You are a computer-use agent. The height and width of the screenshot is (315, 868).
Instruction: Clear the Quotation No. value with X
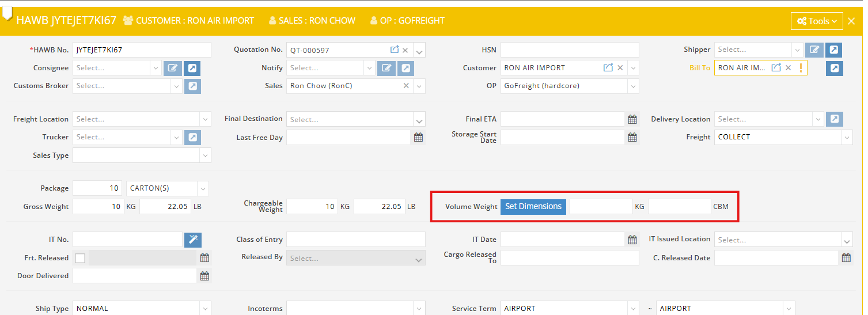pos(405,50)
